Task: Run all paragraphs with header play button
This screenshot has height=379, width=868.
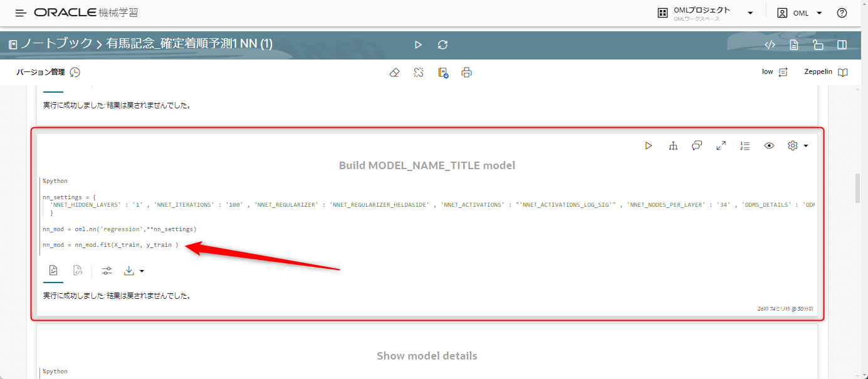Action: (x=418, y=44)
